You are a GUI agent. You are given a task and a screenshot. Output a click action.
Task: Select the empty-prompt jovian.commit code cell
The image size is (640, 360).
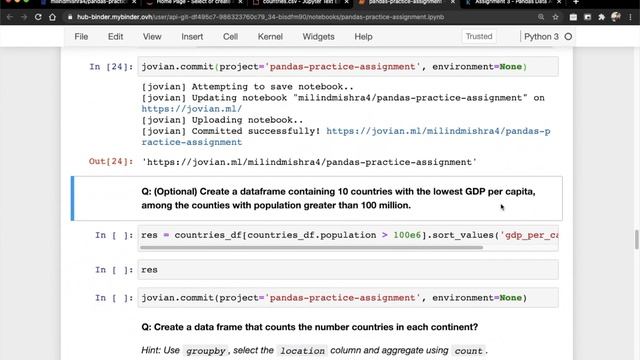click(348, 298)
